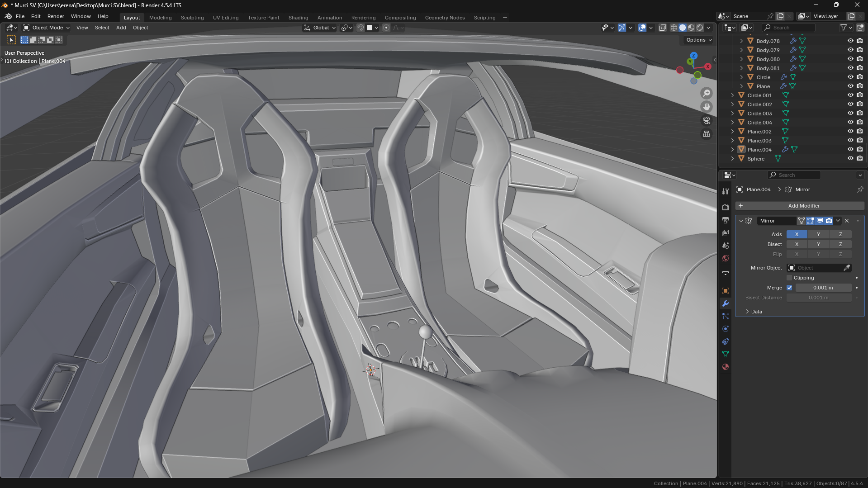This screenshot has width=868, height=488.
Task: Toggle the camera view gizmo
Action: [706, 120]
